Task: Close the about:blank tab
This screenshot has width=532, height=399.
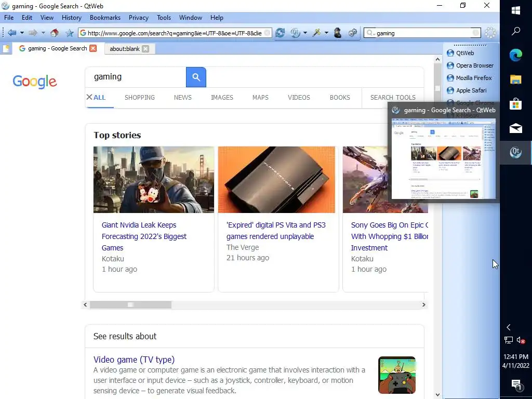Action: click(145, 49)
